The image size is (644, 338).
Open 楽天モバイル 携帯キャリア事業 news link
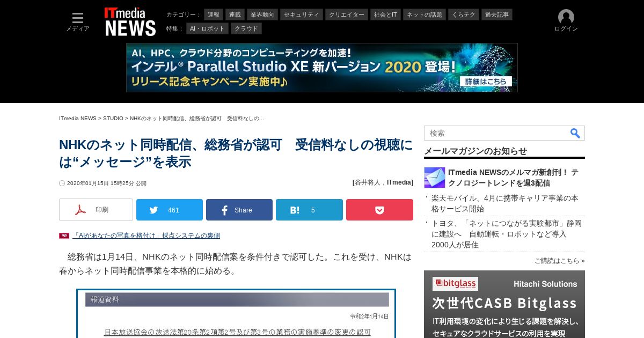point(505,203)
